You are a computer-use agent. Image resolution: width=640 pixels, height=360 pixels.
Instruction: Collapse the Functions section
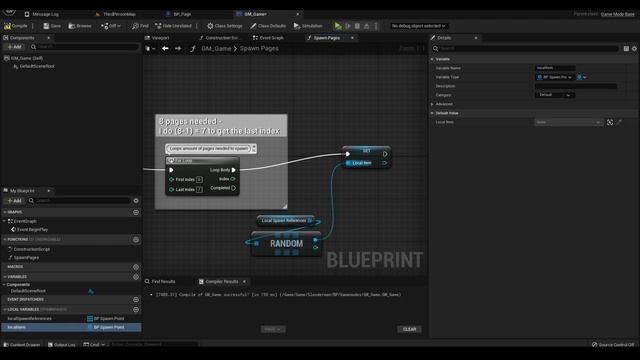pyautogui.click(x=4, y=240)
